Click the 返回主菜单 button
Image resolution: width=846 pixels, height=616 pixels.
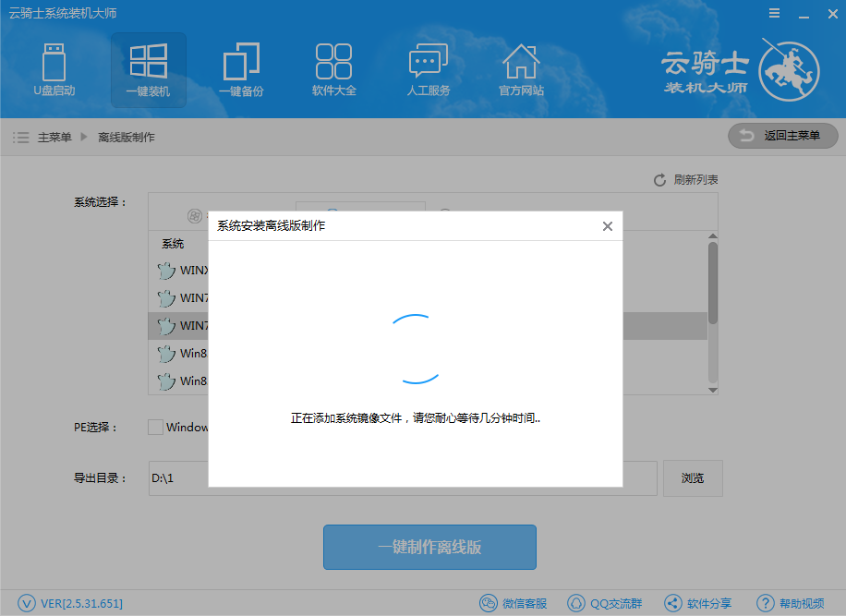[x=782, y=136]
